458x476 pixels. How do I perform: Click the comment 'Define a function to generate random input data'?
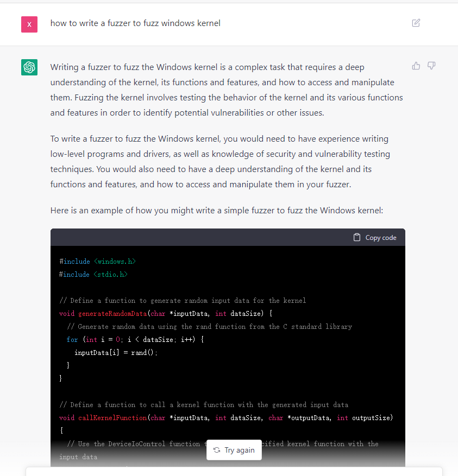coord(183,301)
